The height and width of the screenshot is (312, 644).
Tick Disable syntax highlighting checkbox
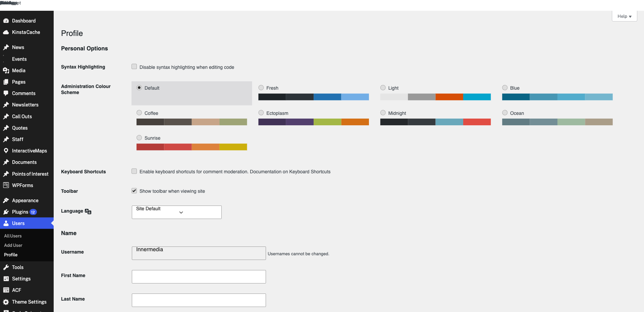click(x=134, y=66)
